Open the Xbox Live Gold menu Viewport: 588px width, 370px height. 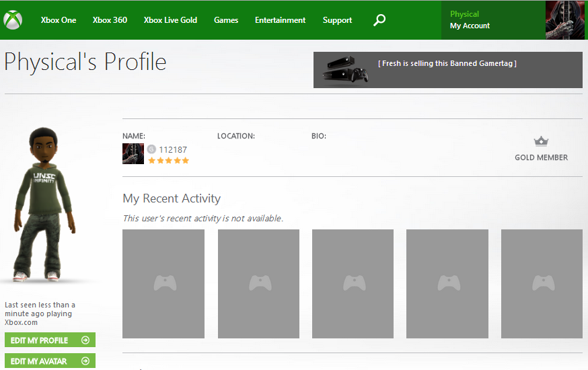pyautogui.click(x=170, y=20)
